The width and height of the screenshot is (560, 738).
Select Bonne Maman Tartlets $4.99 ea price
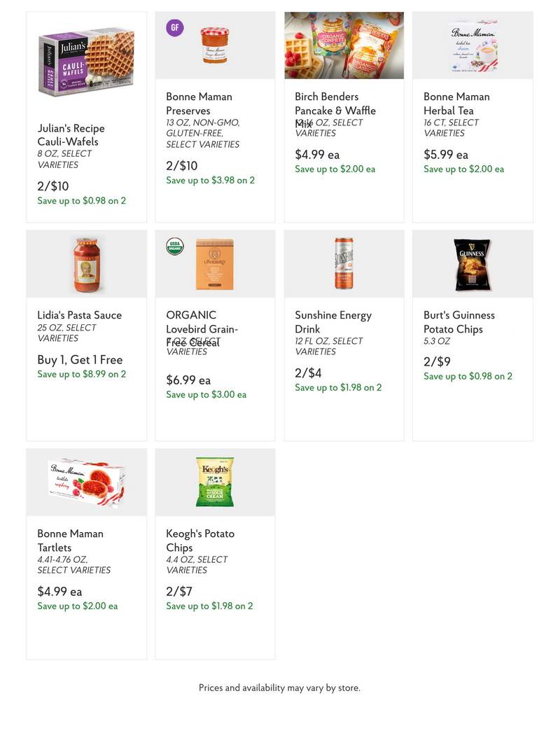click(59, 591)
